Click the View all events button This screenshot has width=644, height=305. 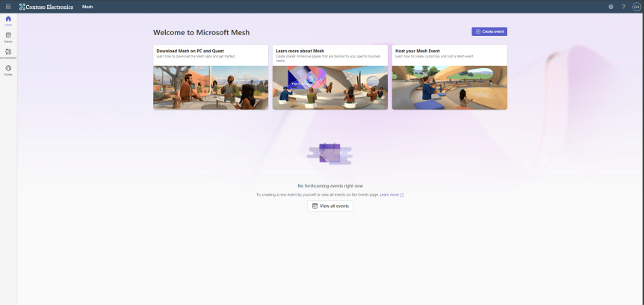[330, 206]
